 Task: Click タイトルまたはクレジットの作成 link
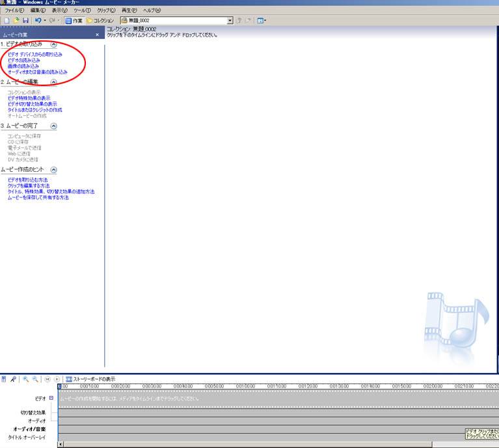(35, 110)
